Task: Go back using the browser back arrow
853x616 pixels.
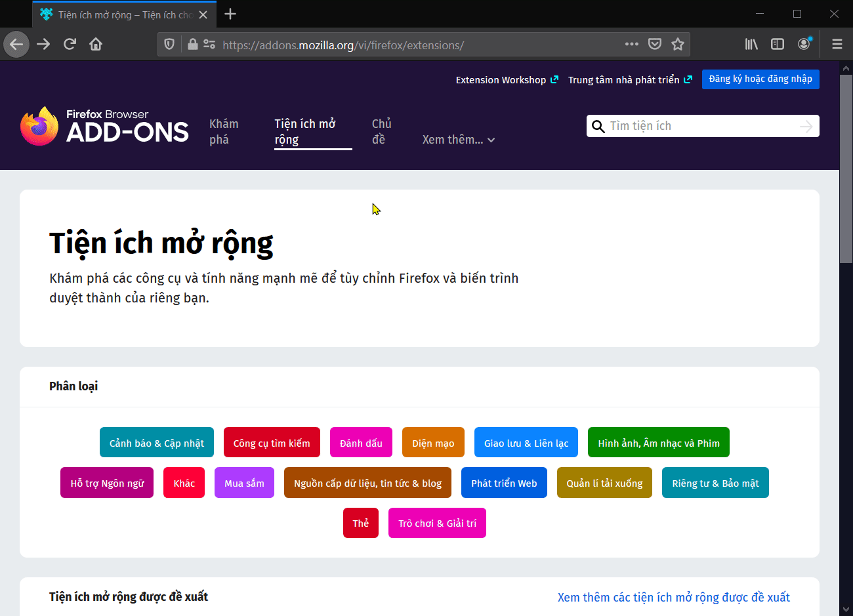Action: coord(16,45)
